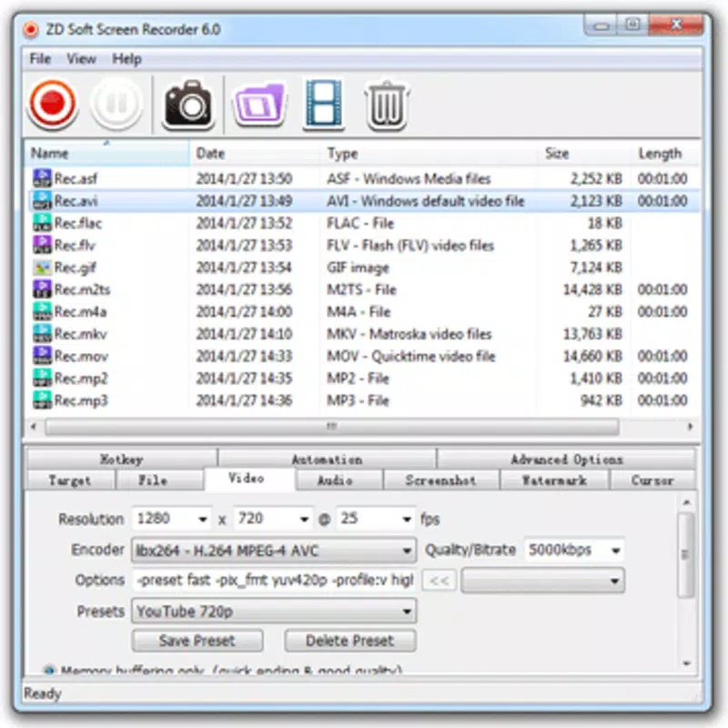This screenshot has width=728, height=728.
Task: Delete the selected file with the trash can icon
Action: (387, 105)
